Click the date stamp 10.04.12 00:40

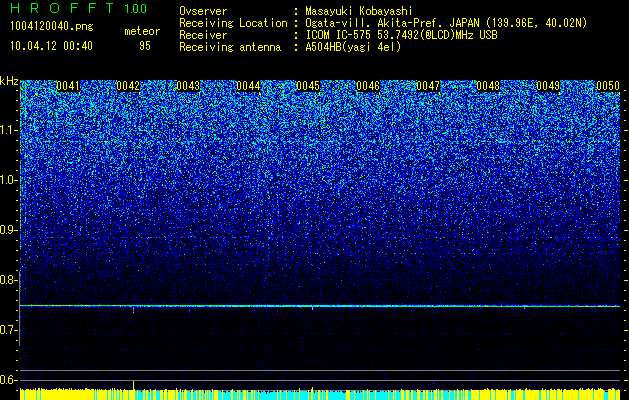[51, 46]
